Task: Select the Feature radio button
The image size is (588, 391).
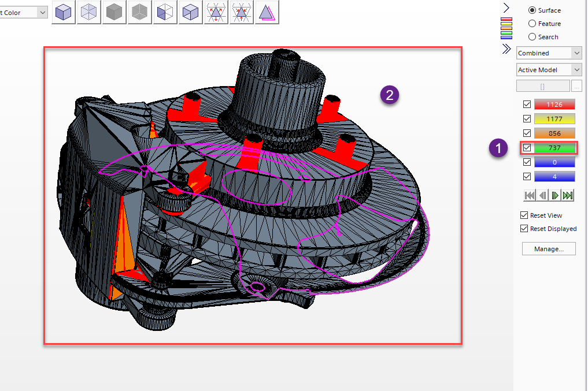Action: (532, 24)
